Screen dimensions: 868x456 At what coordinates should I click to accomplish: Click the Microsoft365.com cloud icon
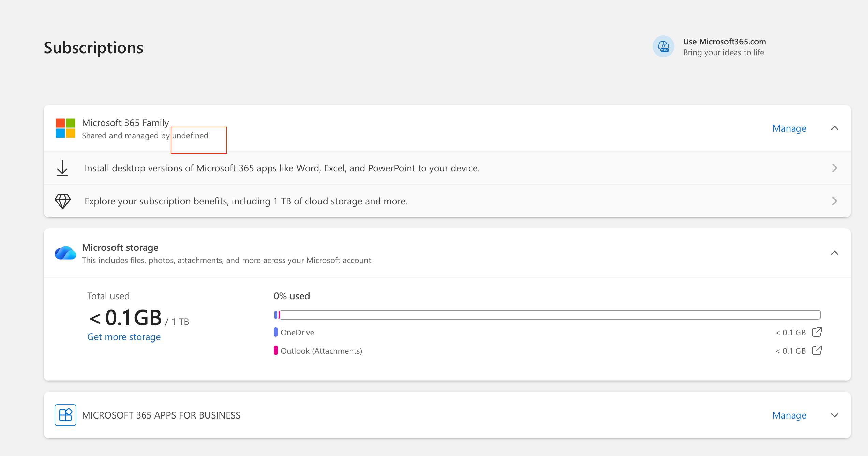pyautogui.click(x=663, y=47)
